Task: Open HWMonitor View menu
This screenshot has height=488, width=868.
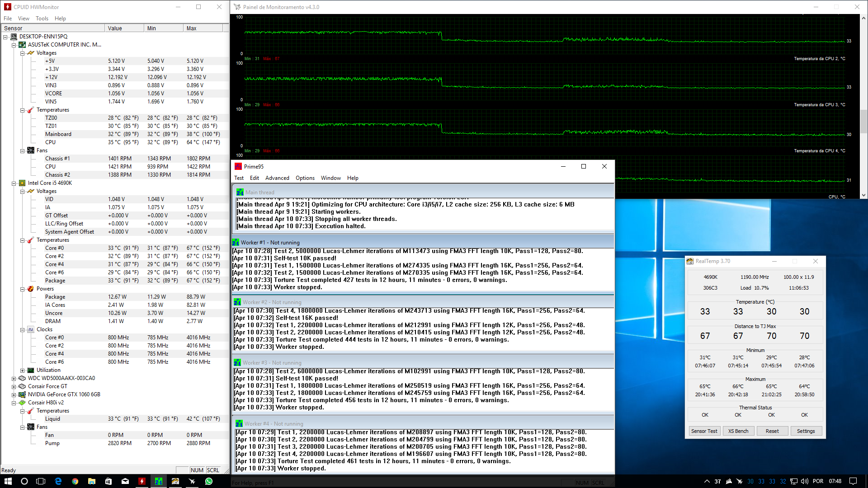Action: [x=24, y=19]
